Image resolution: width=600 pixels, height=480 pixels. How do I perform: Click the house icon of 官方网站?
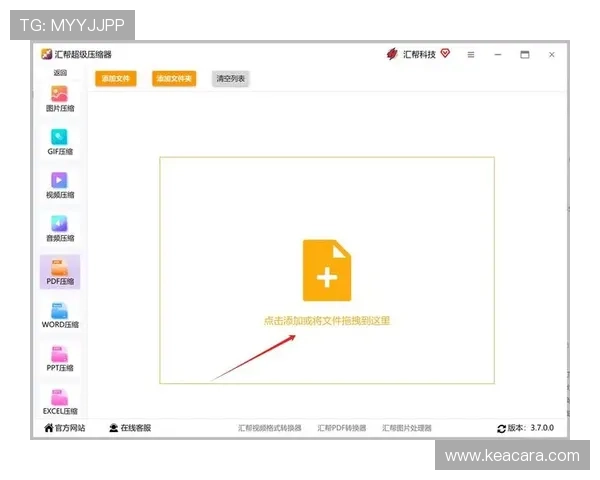(x=49, y=428)
